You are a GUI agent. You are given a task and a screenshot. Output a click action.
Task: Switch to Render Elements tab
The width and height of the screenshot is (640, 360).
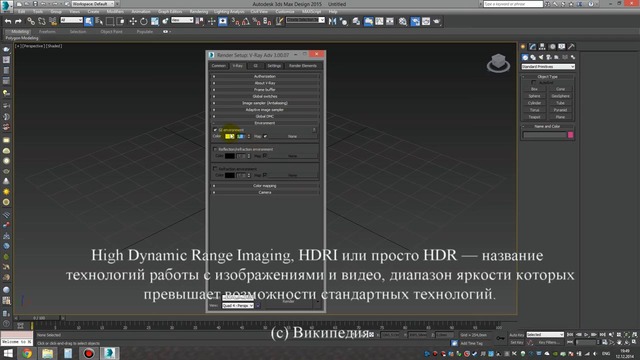click(302, 66)
